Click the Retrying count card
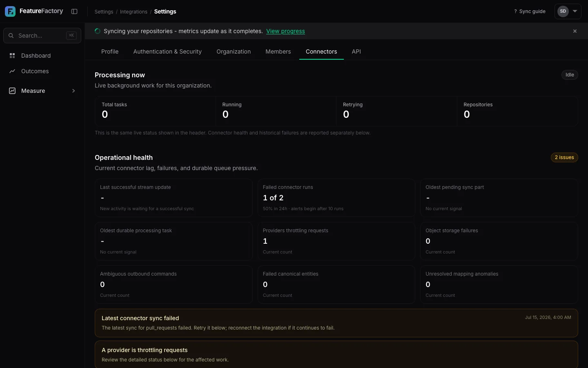The image size is (588, 368). click(396, 111)
